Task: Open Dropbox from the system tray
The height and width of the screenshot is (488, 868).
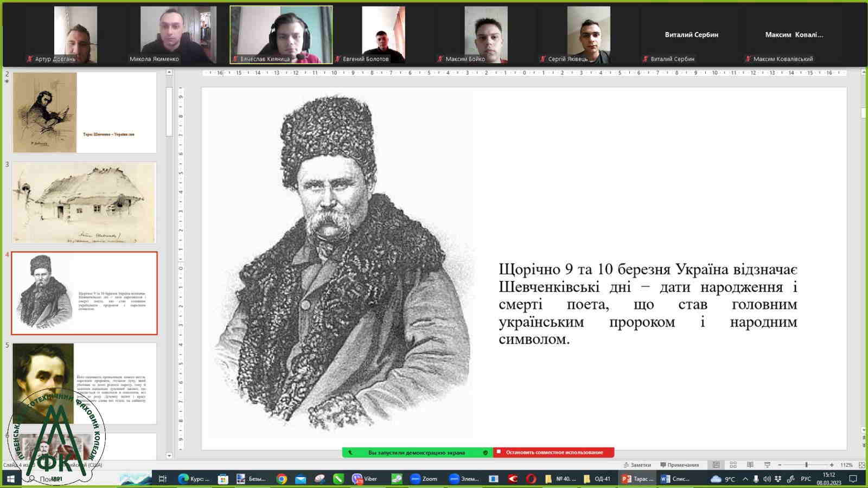Action: click(x=778, y=479)
